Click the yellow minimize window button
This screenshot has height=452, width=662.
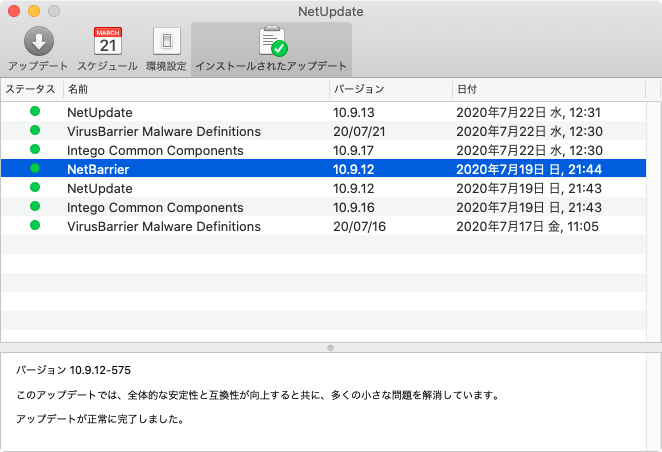point(34,11)
